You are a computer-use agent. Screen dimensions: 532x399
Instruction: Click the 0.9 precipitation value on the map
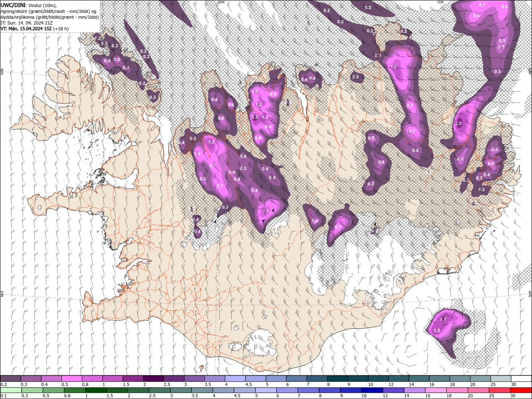268,127
